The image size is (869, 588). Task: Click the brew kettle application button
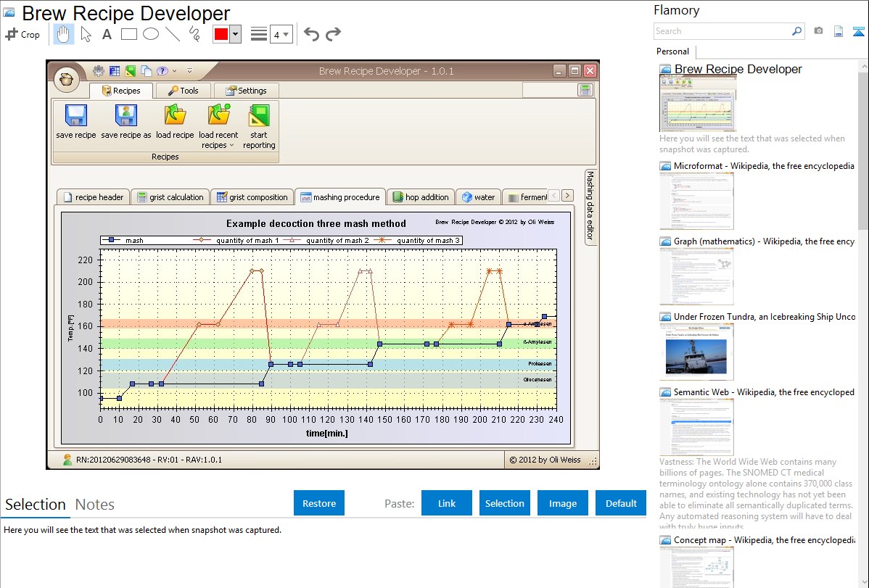(67, 79)
